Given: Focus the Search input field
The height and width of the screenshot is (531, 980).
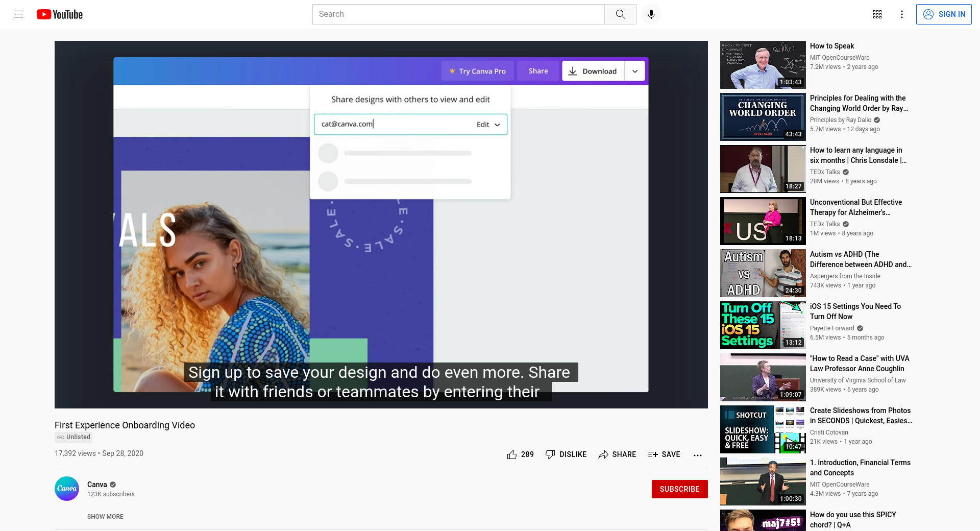Looking at the screenshot, I should [458, 14].
